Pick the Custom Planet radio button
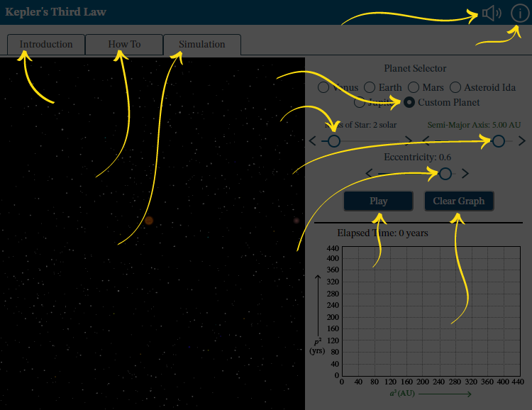532x410 pixels. pos(409,102)
